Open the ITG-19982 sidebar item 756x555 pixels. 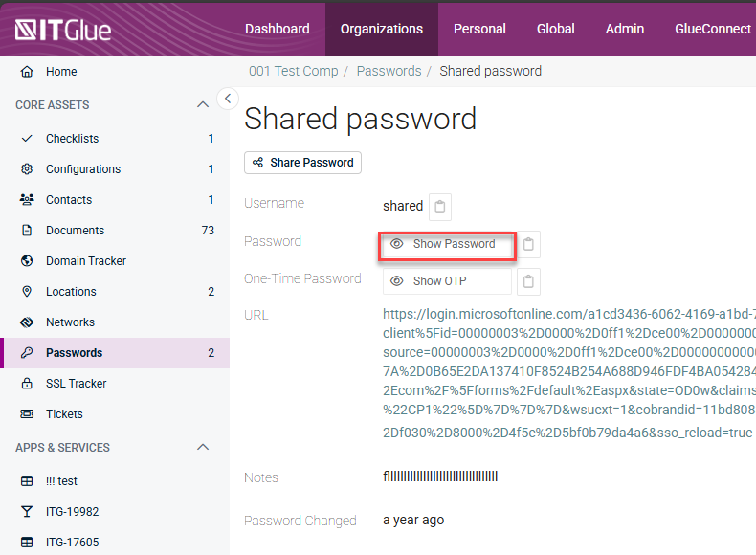[x=72, y=512]
